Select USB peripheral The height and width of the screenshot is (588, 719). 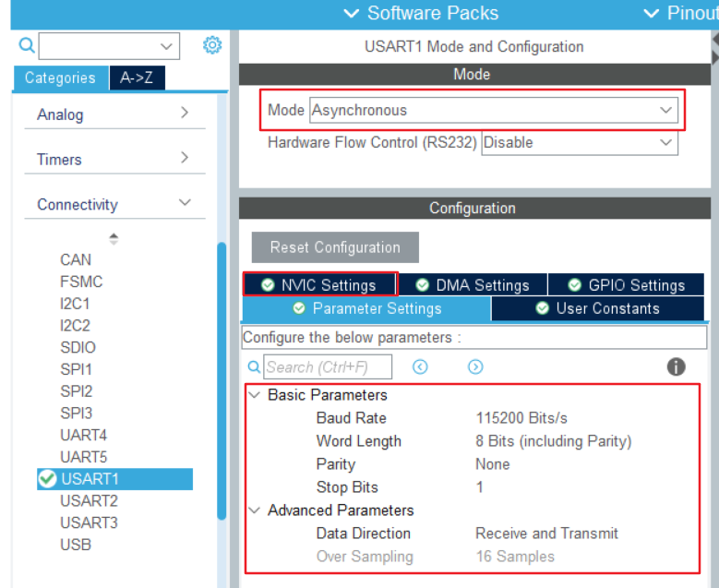(x=76, y=545)
